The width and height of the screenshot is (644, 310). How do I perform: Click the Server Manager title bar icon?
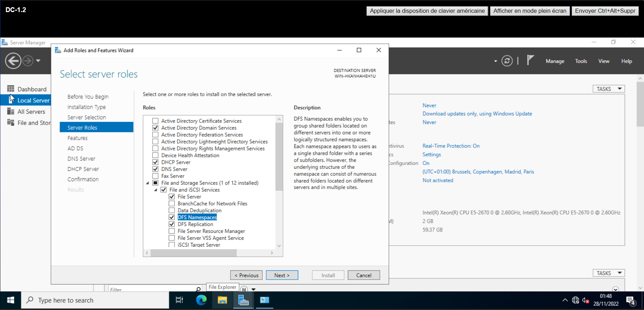pyautogui.click(x=5, y=42)
